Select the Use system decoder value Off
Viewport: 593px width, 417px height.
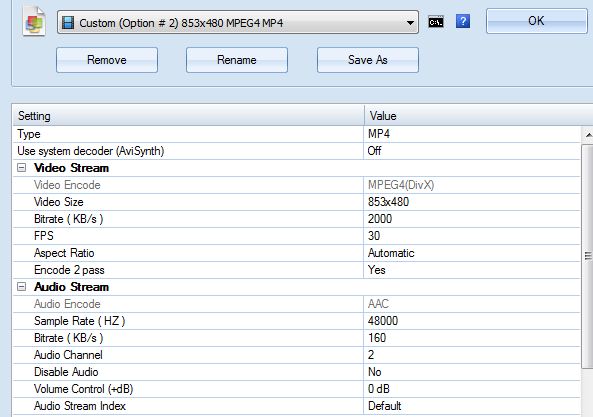[374, 151]
